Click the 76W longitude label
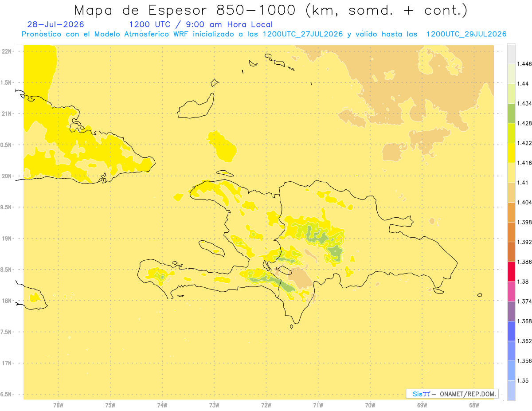The width and height of the screenshot is (532, 411). pos(58,405)
